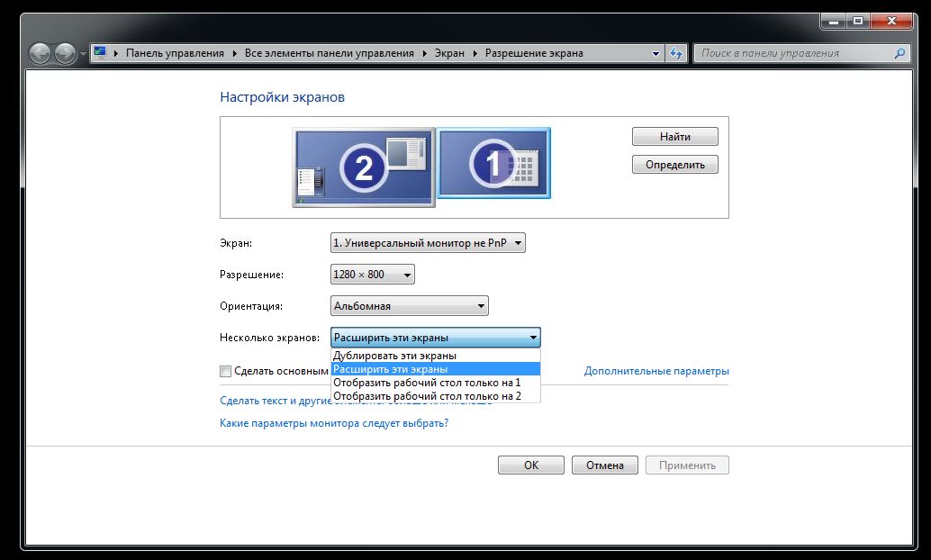The image size is (931, 560).
Task: Click the Forward navigation arrow button
Action: pyautogui.click(x=65, y=54)
